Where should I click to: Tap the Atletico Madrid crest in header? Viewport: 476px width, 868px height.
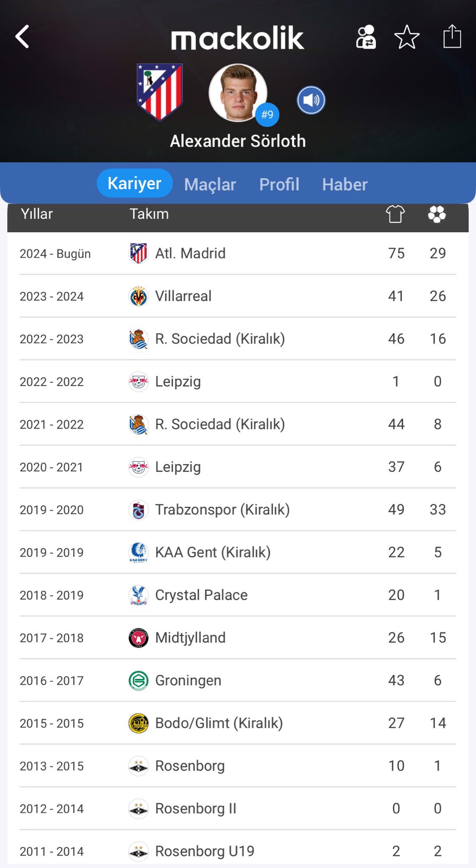tap(160, 92)
